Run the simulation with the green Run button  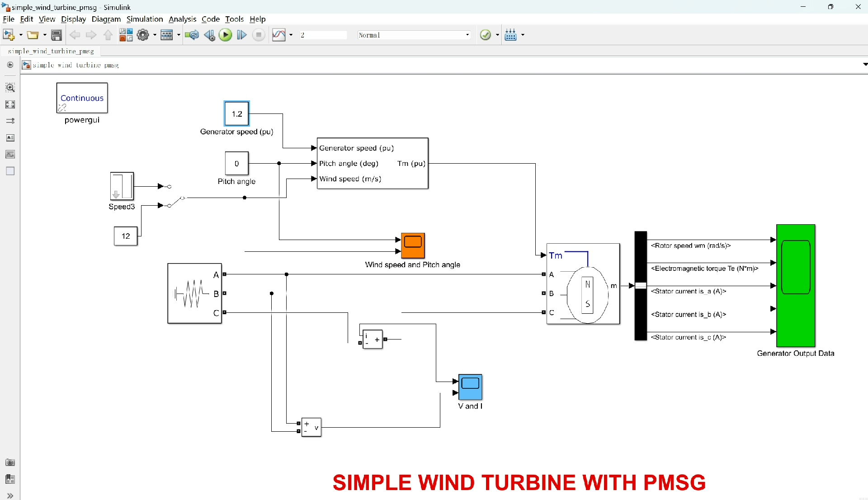[225, 35]
